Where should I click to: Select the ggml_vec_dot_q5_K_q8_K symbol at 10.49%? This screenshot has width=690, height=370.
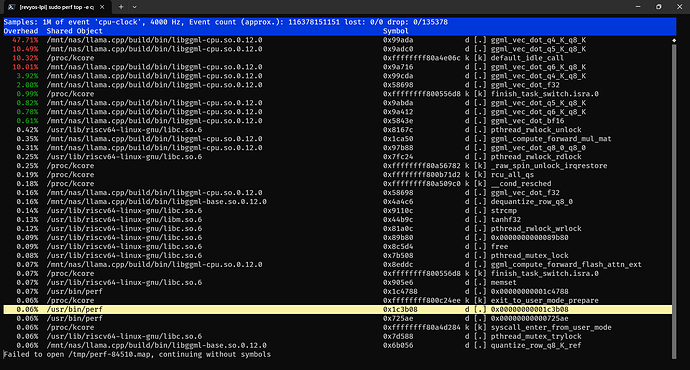538,49
